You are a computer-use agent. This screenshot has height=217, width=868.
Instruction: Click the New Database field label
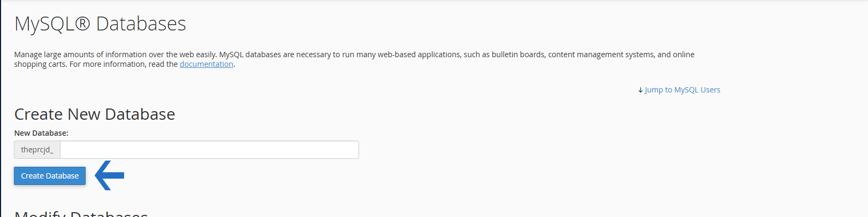point(41,133)
